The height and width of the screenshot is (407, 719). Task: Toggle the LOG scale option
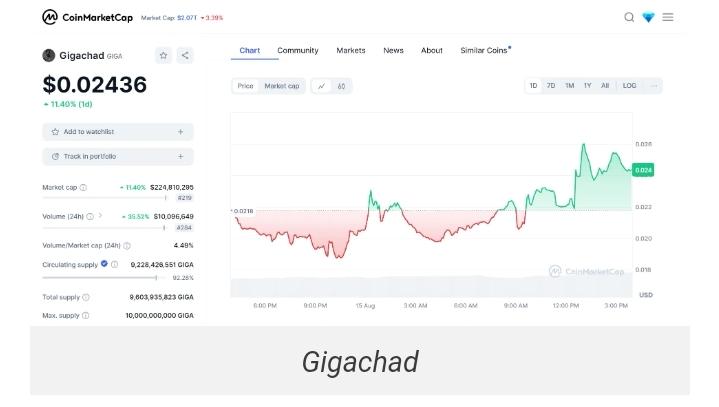tap(629, 86)
